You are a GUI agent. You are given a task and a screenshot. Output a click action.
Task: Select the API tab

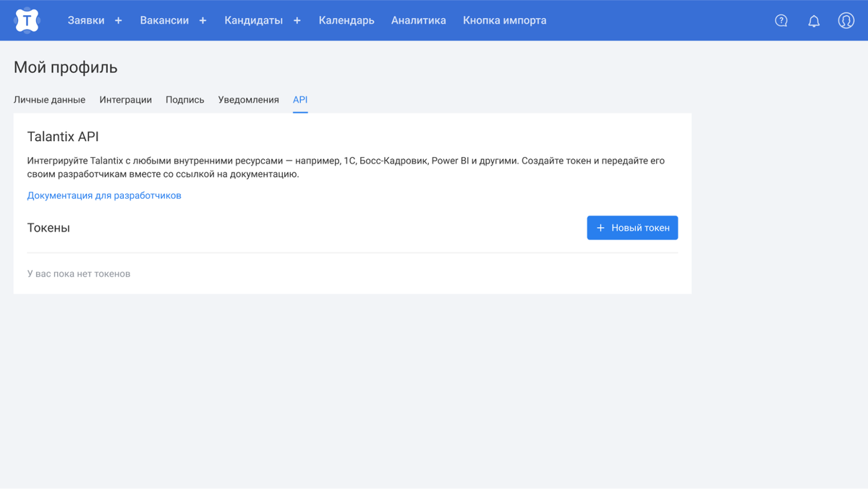(x=300, y=100)
